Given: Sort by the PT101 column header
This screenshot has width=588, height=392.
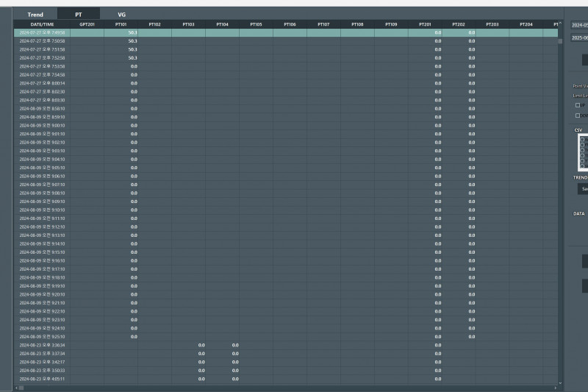Looking at the screenshot, I should pos(121,24).
